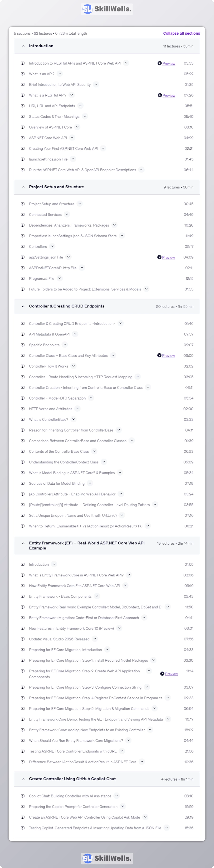Open Preview for Introduction to RESTful APIs lecture

(169, 63)
